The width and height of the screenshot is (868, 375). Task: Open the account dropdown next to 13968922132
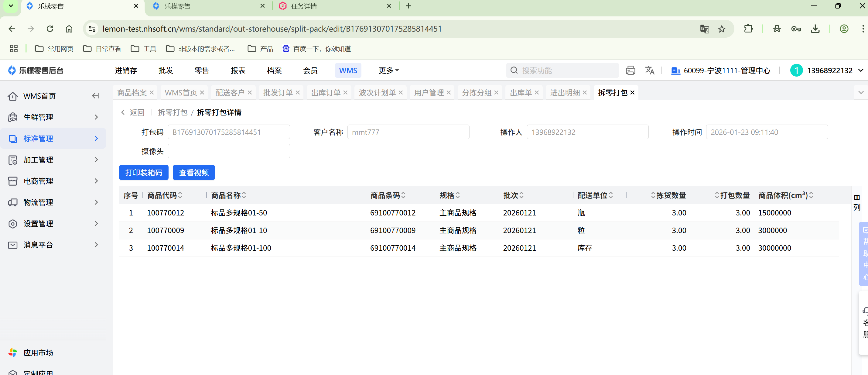point(861,70)
